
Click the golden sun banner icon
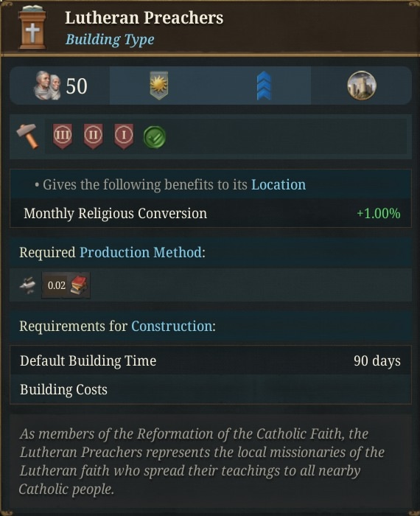tap(159, 86)
